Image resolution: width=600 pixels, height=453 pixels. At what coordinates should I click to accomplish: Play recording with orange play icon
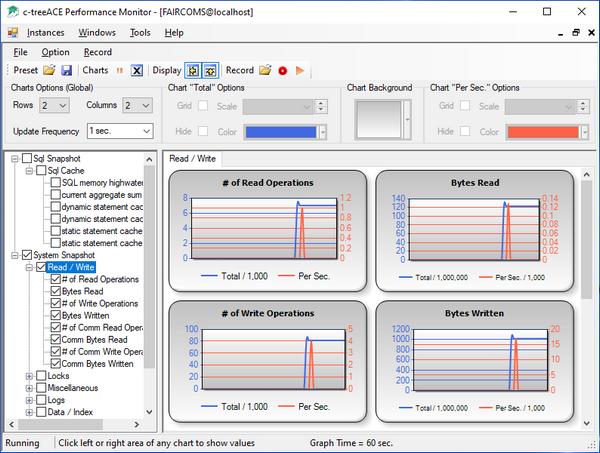coord(300,70)
